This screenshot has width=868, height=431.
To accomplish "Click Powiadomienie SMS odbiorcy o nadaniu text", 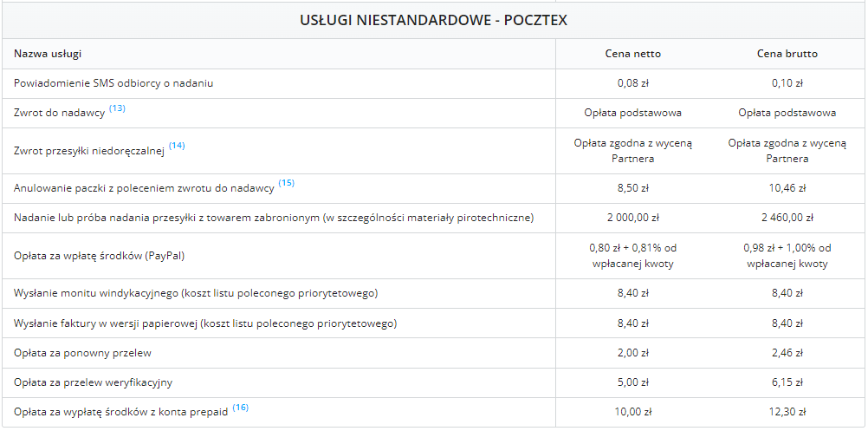I will (113, 83).
